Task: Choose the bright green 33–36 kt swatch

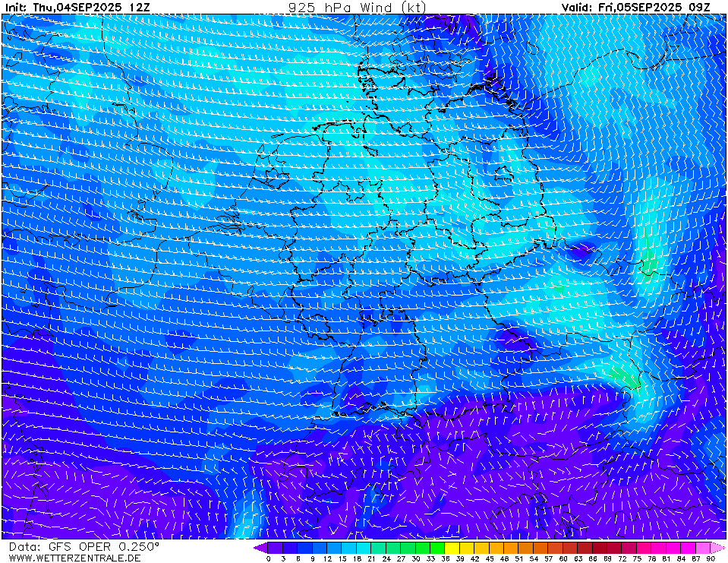Action: click(437, 548)
